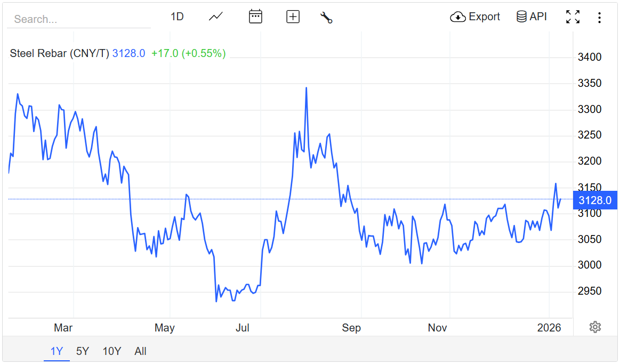
Task: Click the Export cloud download button
Action: coord(475,17)
